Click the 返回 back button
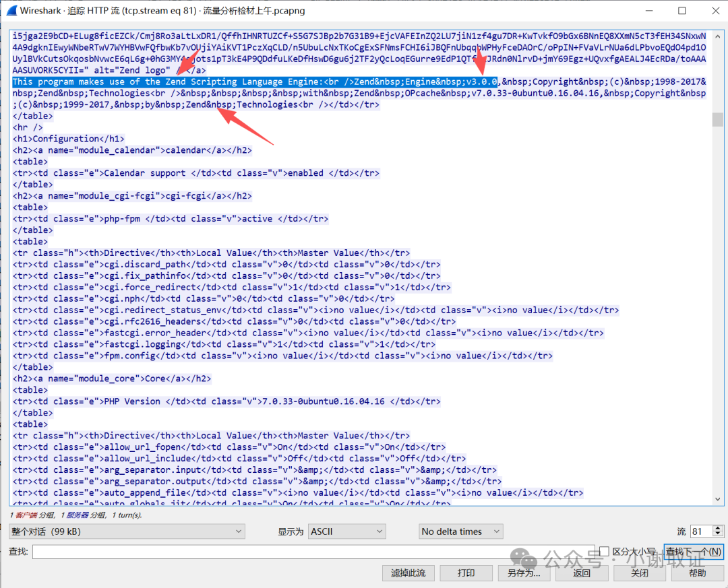 (x=582, y=573)
